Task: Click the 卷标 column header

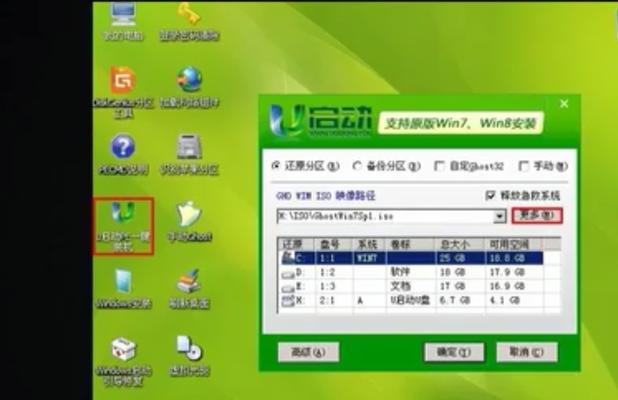Action: pos(410,244)
